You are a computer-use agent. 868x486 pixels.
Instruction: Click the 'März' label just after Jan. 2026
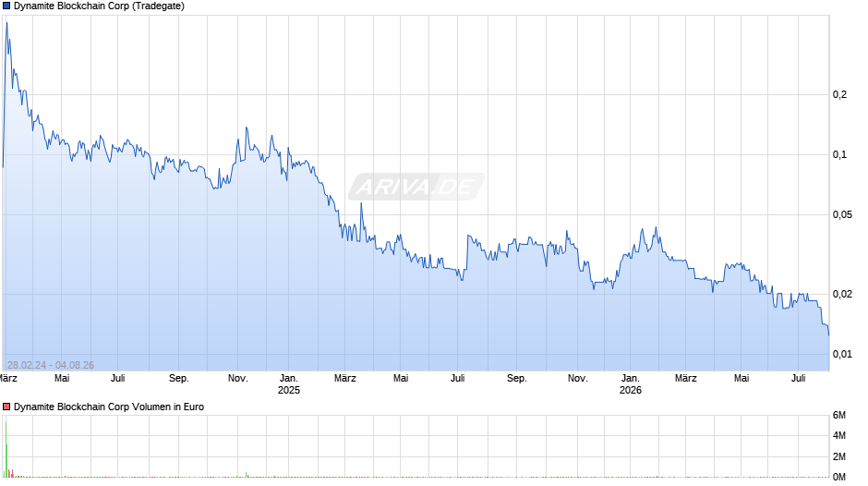pyautogui.click(x=686, y=379)
